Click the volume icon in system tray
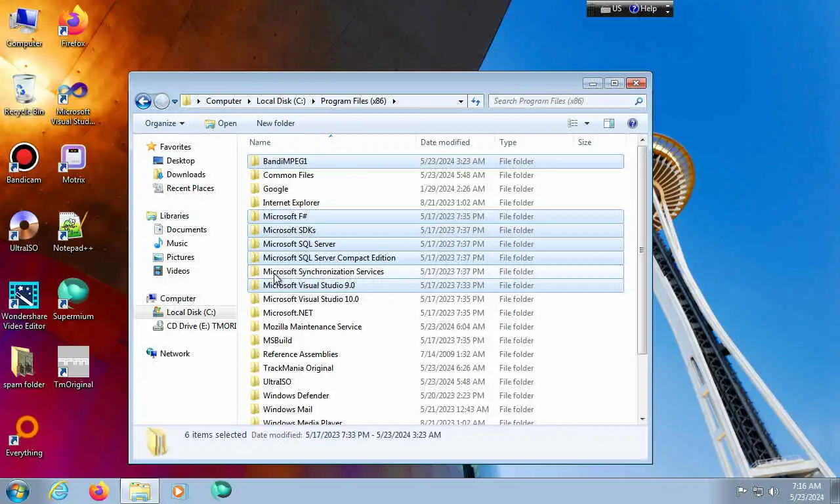The width and height of the screenshot is (840, 504). (x=774, y=491)
